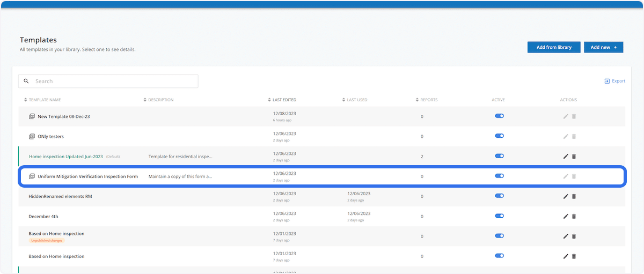Screen dimensions: 644x274
Task: Click the library icon beside ONly testers
Action: (32, 136)
